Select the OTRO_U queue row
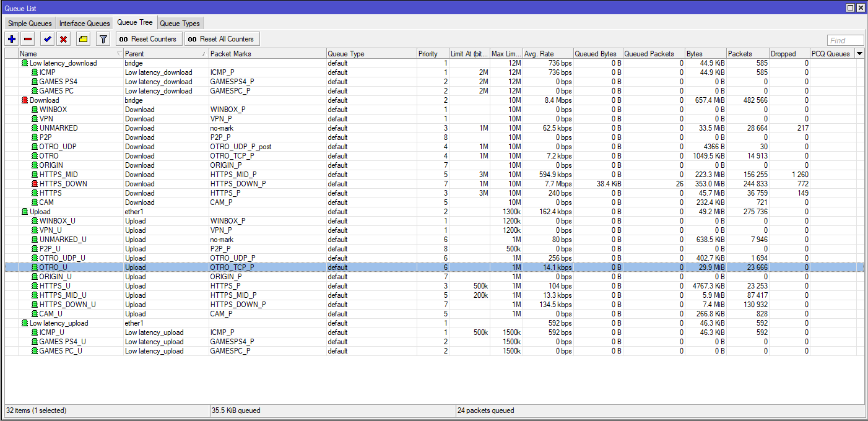Image resolution: width=868 pixels, height=421 pixels. [434, 267]
